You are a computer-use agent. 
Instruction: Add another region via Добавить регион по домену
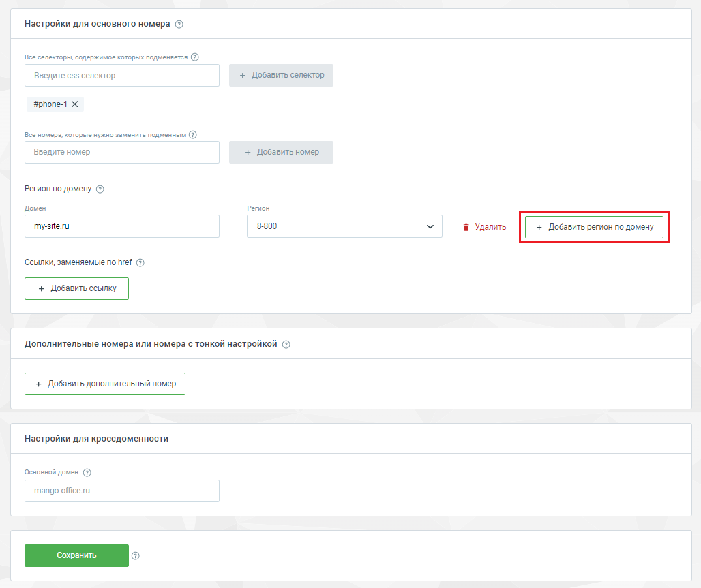pos(594,227)
